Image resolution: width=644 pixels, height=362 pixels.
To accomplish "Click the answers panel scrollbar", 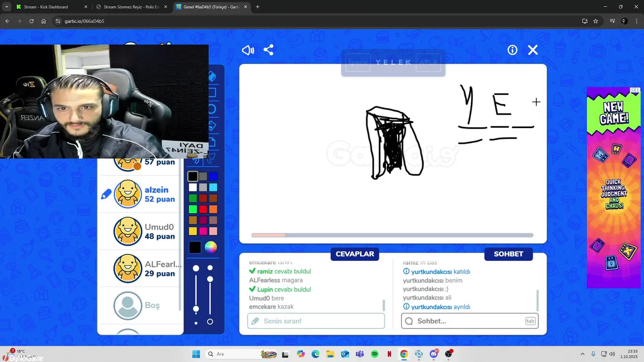I will [x=384, y=305].
